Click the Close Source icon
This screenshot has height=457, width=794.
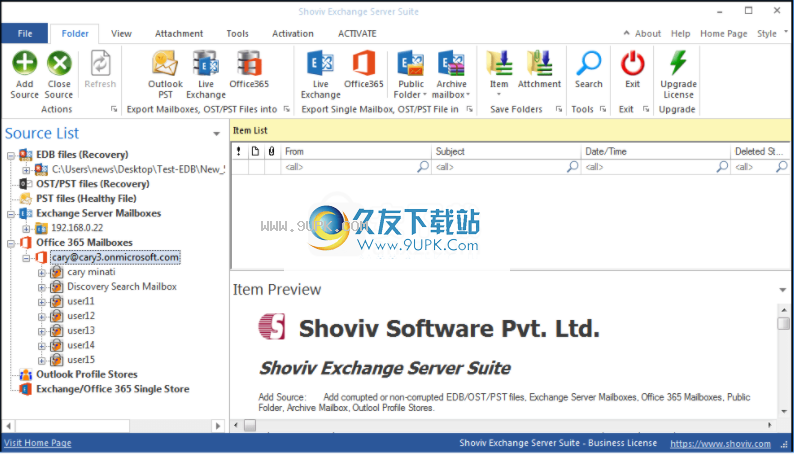coord(59,63)
